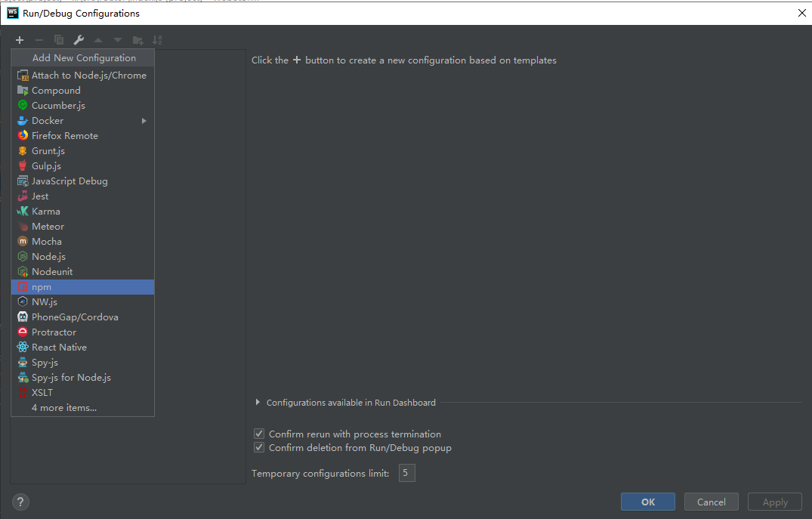The height and width of the screenshot is (519, 812).
Task: Choose XSLT configuration type
Action: 83,393
